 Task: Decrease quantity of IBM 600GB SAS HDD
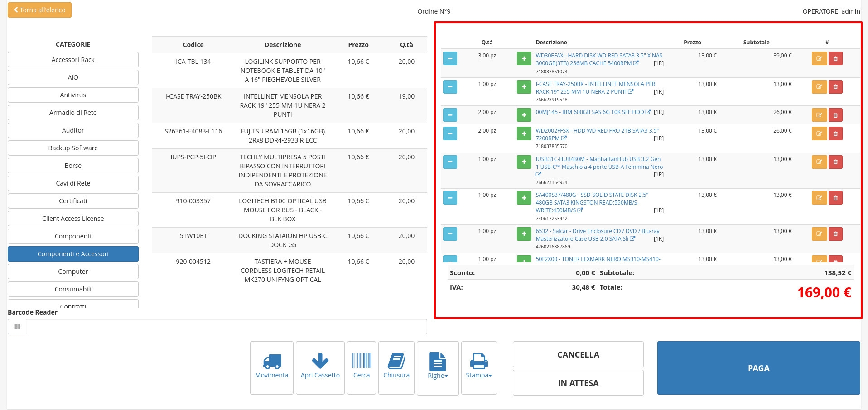(450, 115)
